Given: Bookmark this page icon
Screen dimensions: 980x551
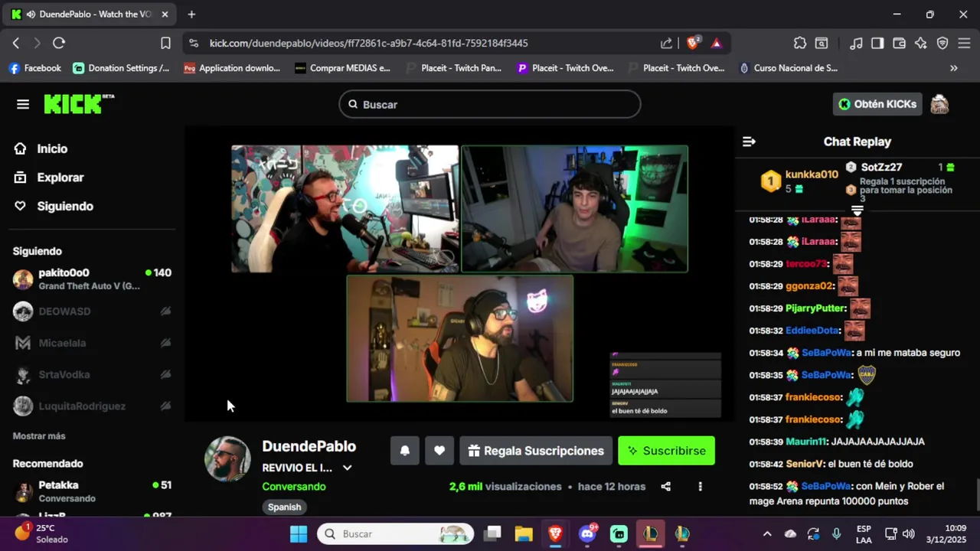Looking at the screenshot, I should (165, 43).
